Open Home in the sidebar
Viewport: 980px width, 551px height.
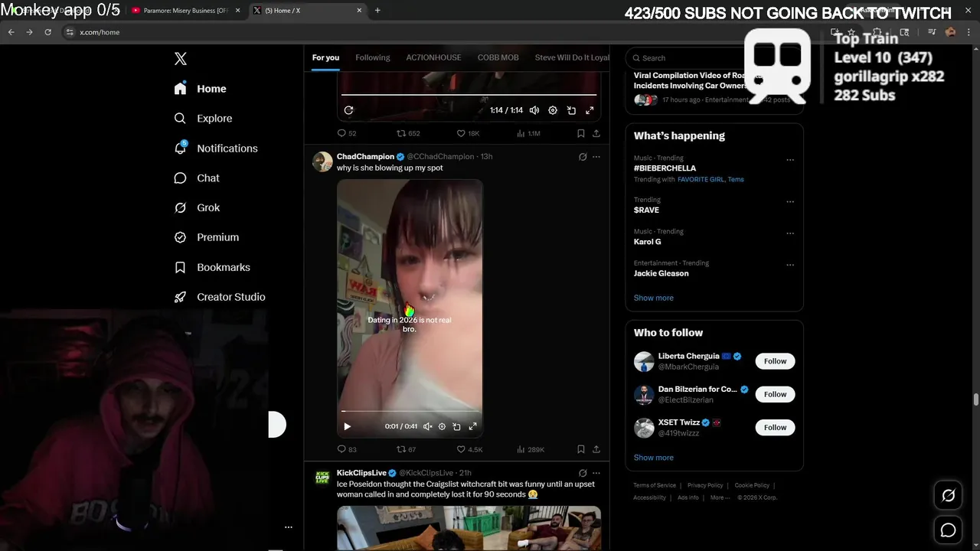click(x=201, y=89)
